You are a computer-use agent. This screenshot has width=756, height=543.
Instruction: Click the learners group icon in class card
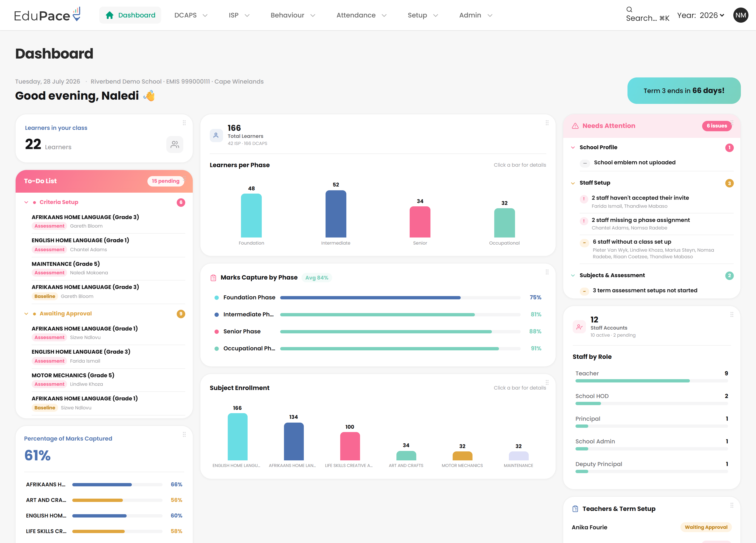[175, 144]
